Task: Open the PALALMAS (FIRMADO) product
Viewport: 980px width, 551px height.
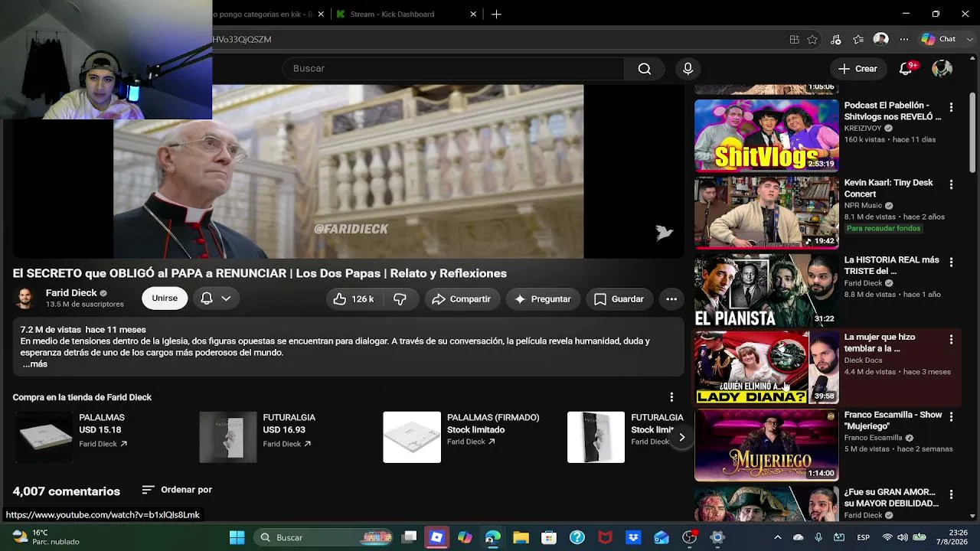Action: (x=412, y=437)
